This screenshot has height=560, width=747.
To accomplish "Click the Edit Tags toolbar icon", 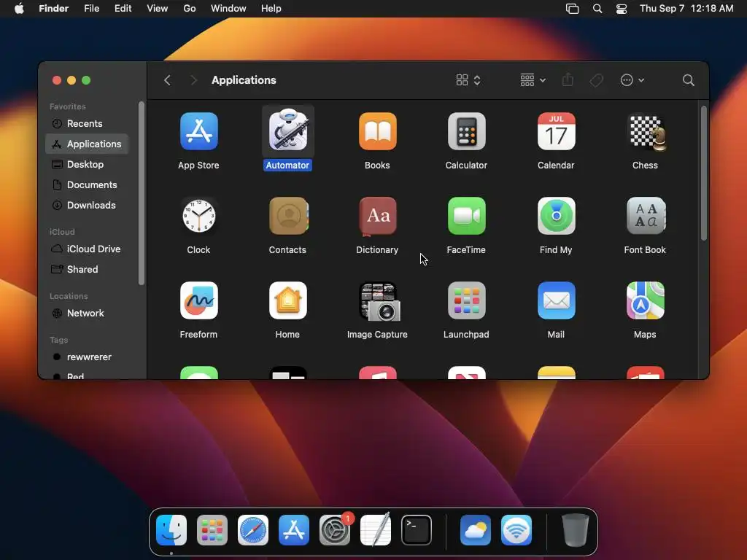I will 596,80.
